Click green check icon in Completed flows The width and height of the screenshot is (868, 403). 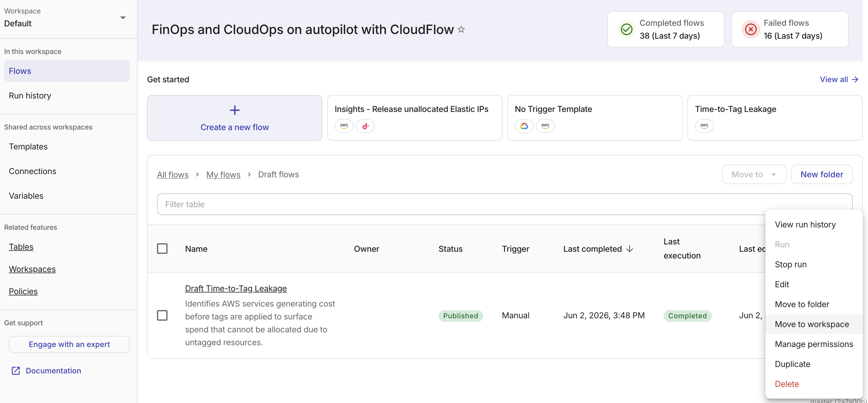tap(626, 29)
